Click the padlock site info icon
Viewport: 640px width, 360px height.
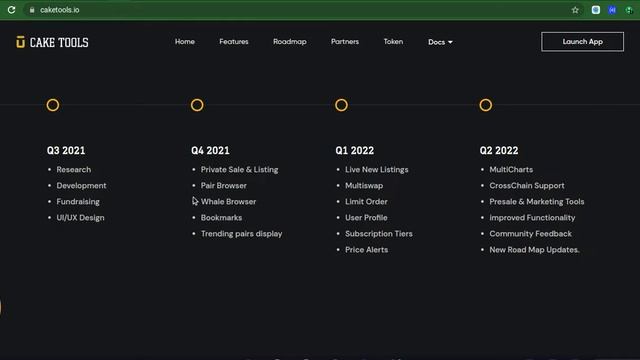click(32, 10)
